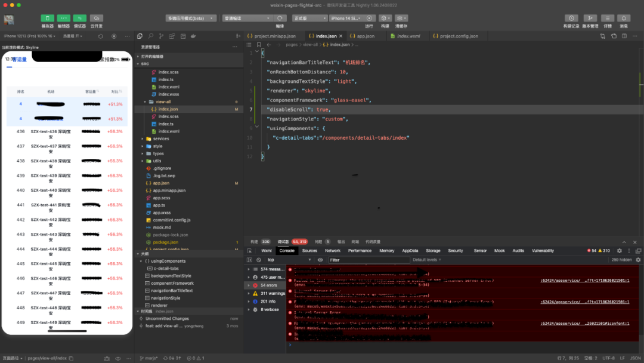Switch to the project.config.json editor tab

[455, 36]
